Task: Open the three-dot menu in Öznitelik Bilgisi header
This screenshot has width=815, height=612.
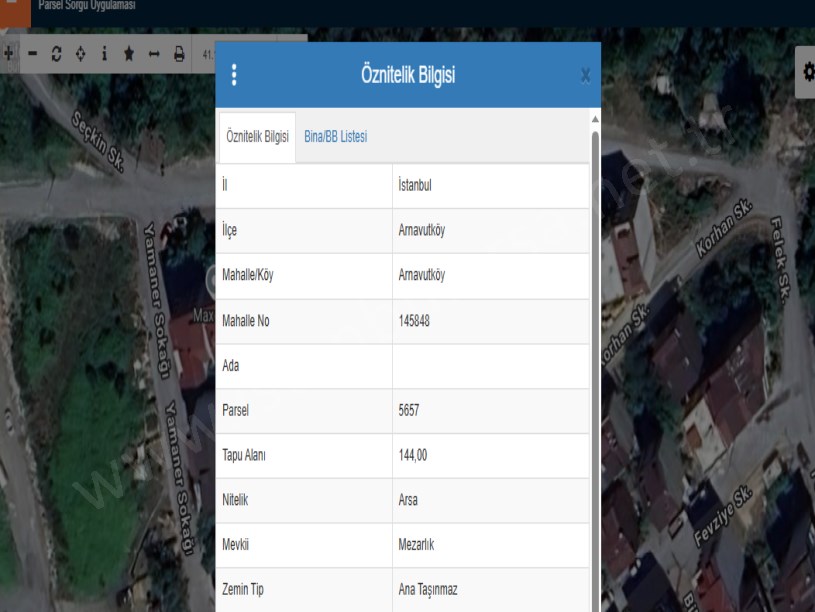Action: click(x=234, y=75)
